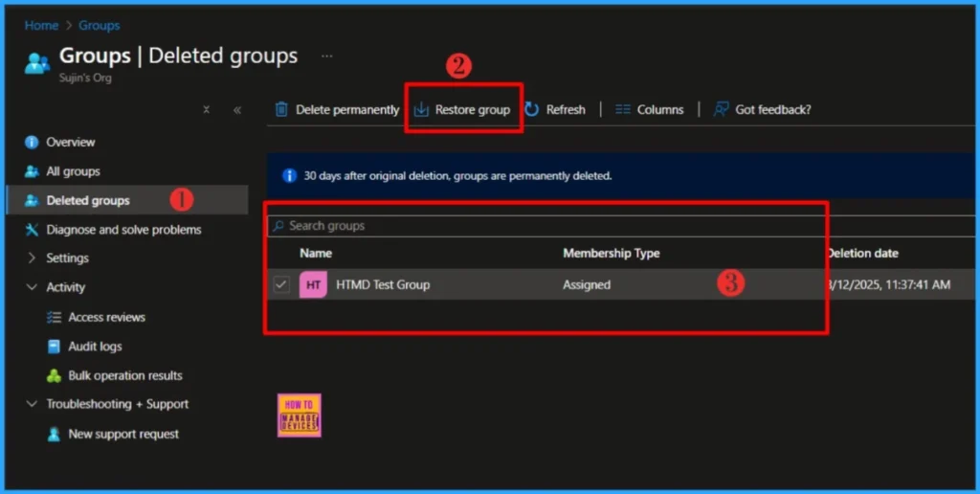Uncheck the HTMD Test Group checkbox
The image size is (980, 494).
281,284
